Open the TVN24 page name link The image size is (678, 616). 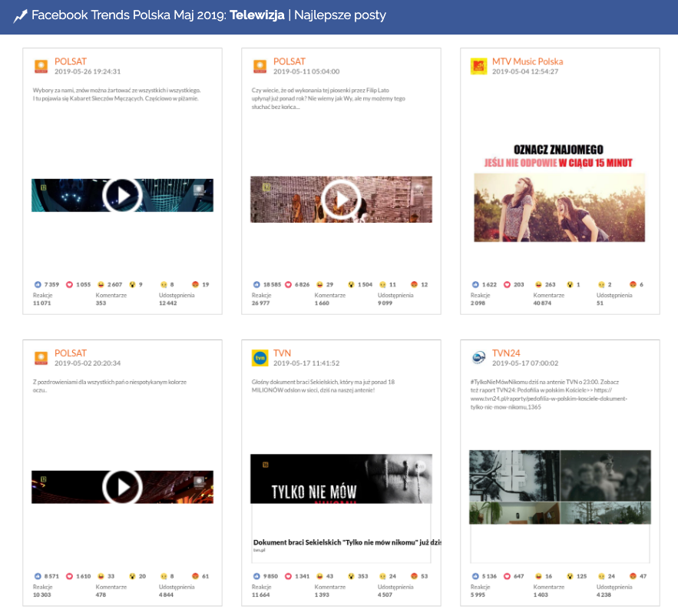pos(506,353)
